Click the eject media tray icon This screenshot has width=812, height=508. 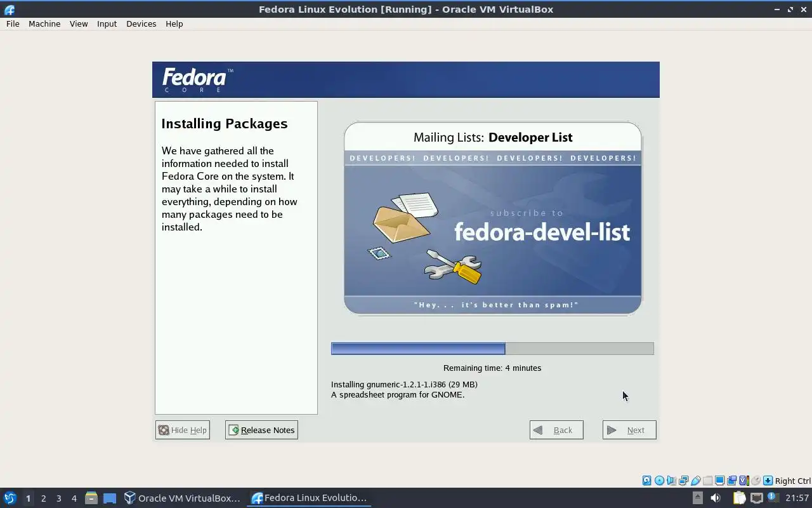698,498
